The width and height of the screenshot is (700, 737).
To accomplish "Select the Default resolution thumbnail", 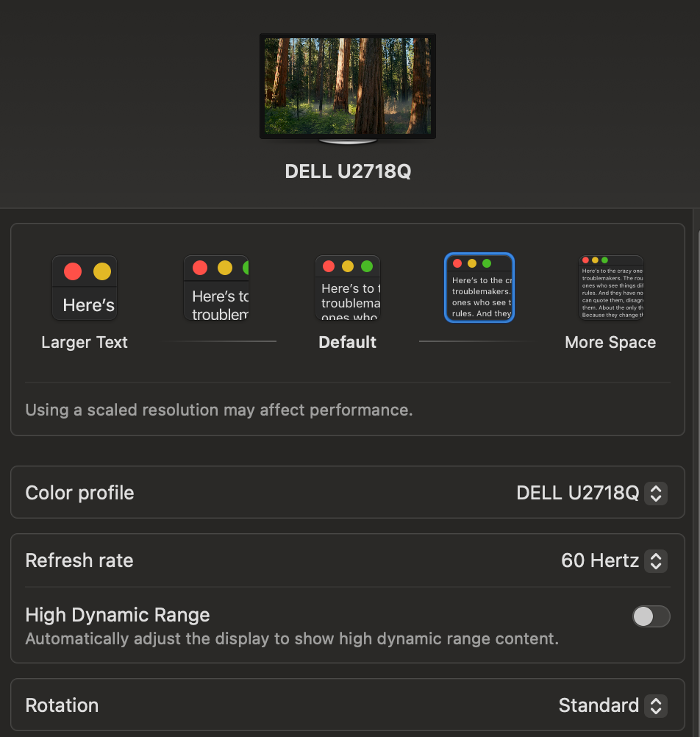I will pyautogui.click(x=348, y=288).
